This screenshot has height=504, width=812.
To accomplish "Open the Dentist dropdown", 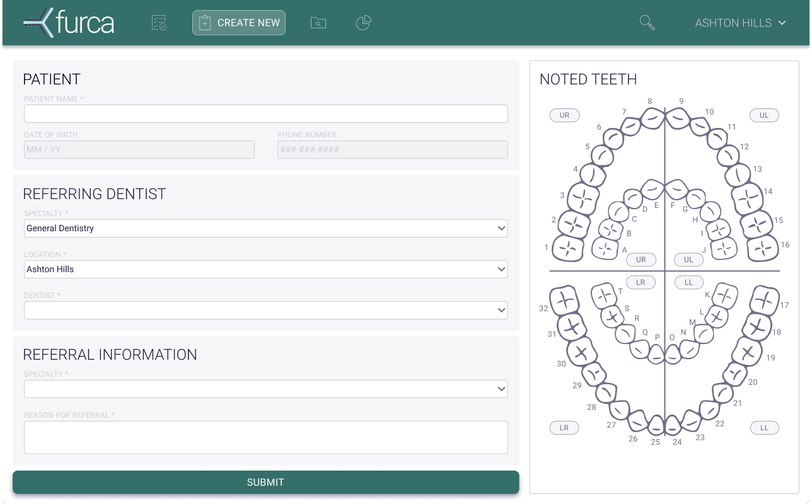I will point(265,310).
